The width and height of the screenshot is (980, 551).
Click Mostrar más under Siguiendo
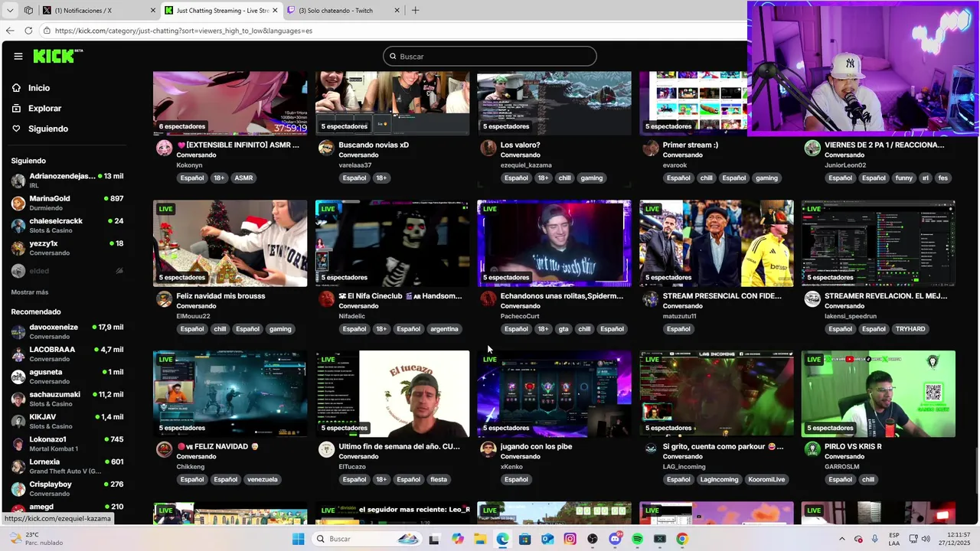click(x=30, y=292)
